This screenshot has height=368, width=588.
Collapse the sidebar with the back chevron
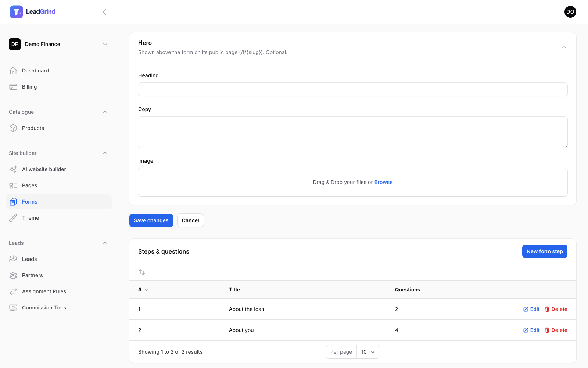[104, 12]
